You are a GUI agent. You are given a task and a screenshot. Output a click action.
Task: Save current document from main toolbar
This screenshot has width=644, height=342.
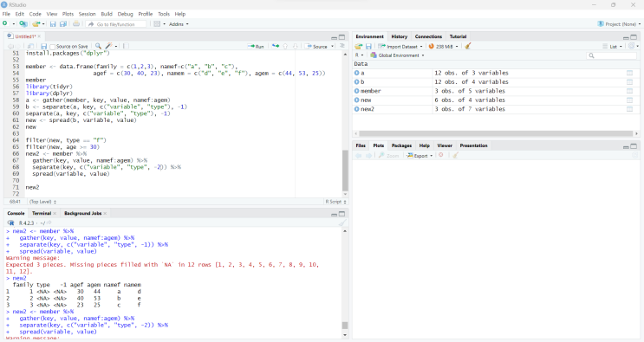point(53,24)
